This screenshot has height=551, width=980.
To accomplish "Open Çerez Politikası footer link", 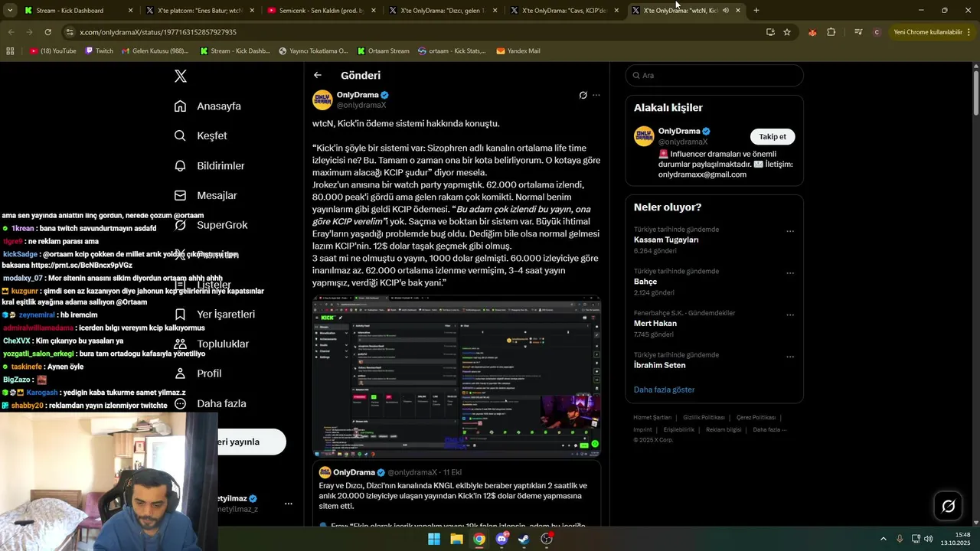I will pyautogui.click(x=756, y=418).
